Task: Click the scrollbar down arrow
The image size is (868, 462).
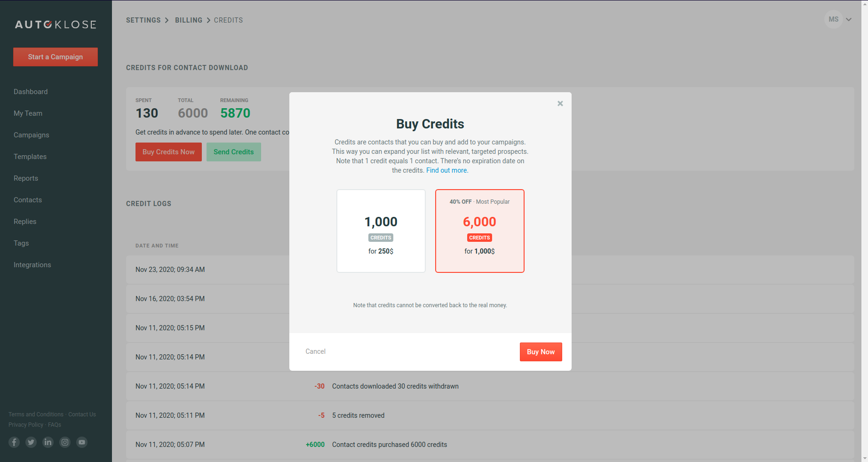Action: pos(865,458)
